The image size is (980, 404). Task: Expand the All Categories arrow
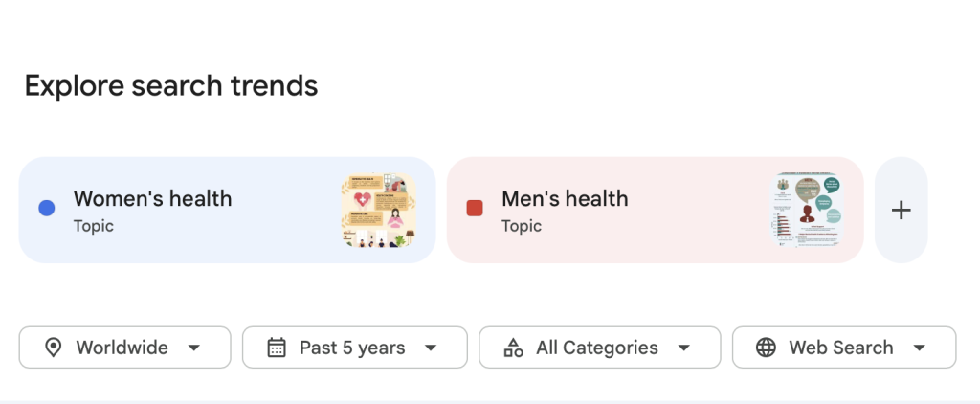pos(684,348)
